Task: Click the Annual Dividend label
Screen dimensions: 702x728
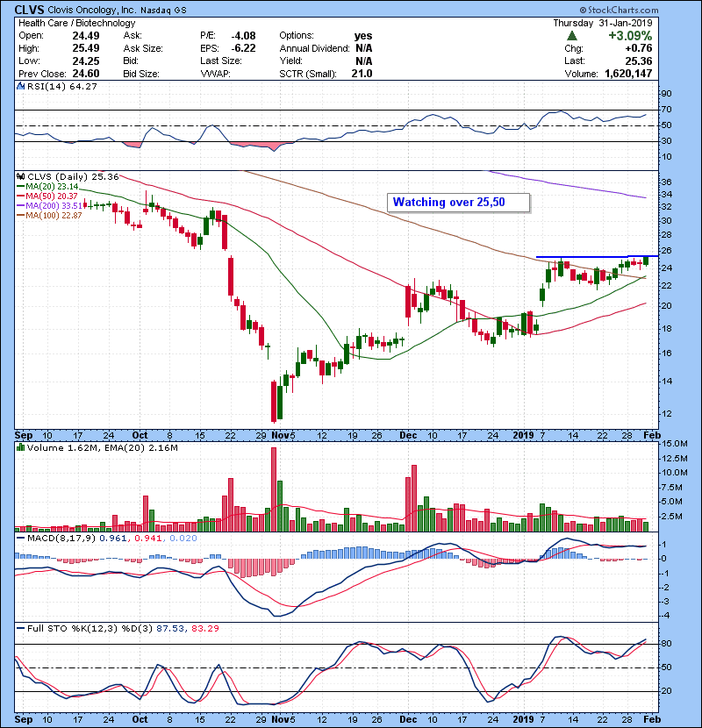Action: tap(314, 48)
